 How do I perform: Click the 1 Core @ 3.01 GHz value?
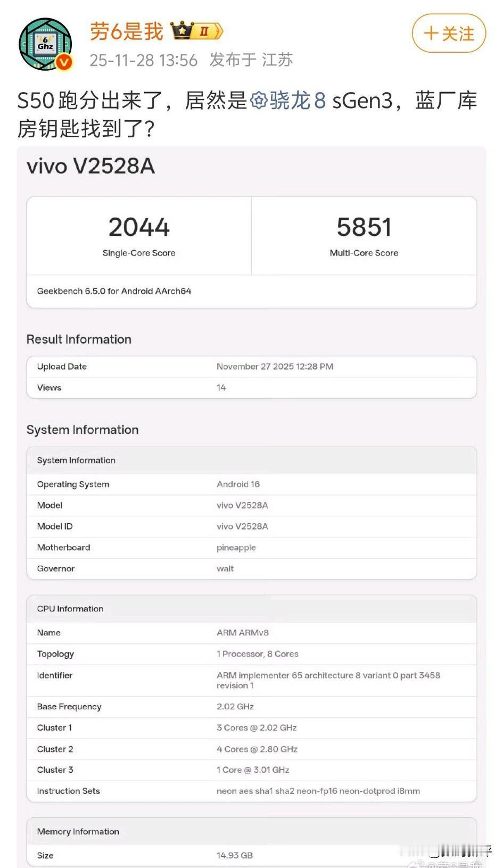252,770
